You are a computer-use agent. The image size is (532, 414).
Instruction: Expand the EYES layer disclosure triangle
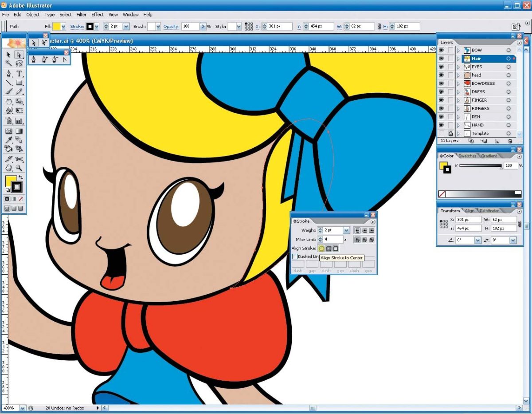pyautogui.click(x=458, y=67)
